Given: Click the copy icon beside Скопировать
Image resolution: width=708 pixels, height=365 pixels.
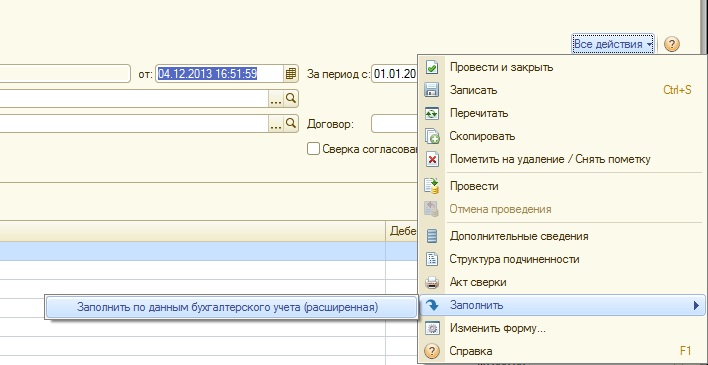Looking at the screenshot, I should [x=432, y=136].
